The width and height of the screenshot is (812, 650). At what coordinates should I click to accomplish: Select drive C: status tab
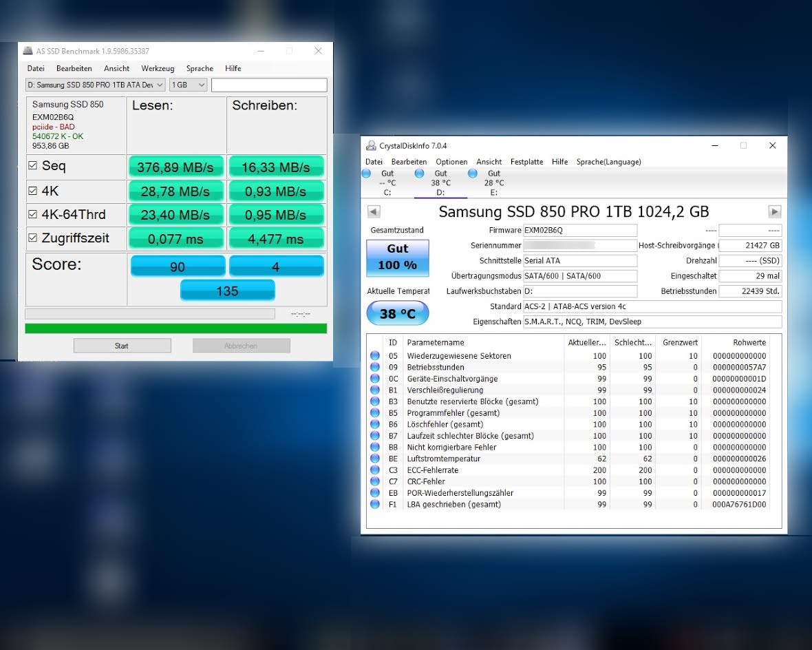click(387, 182)
